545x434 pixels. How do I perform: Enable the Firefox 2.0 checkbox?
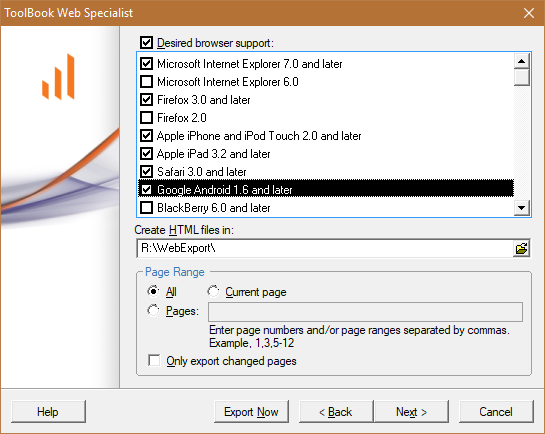click(146, 118)
